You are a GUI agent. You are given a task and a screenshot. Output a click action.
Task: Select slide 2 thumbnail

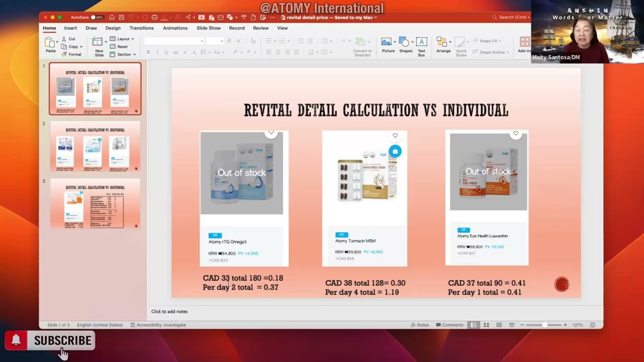tap(95, 146)
